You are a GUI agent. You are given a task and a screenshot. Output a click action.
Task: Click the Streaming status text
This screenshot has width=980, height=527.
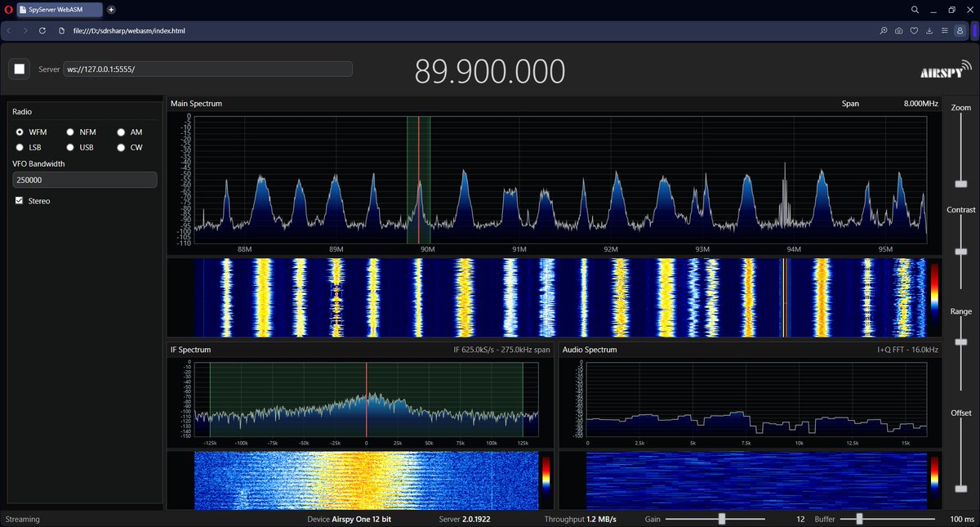pos(22,519)
